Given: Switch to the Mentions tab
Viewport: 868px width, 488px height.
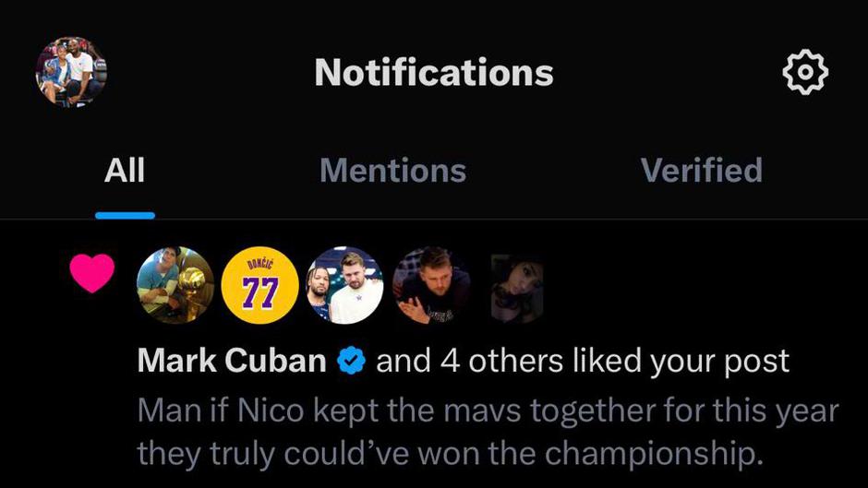Looking at the screenshot, I should 393,171.
